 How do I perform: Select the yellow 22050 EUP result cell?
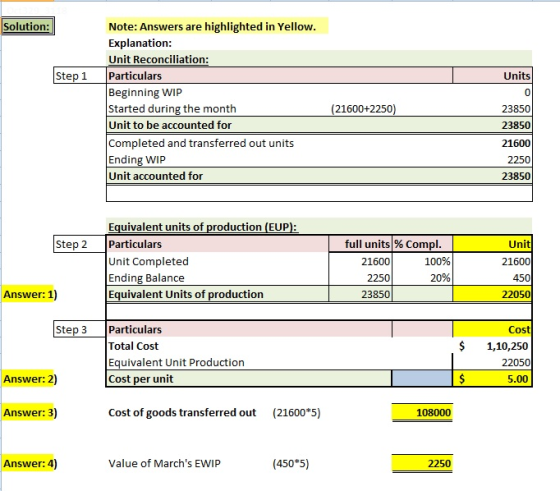[x=492, y=294]
